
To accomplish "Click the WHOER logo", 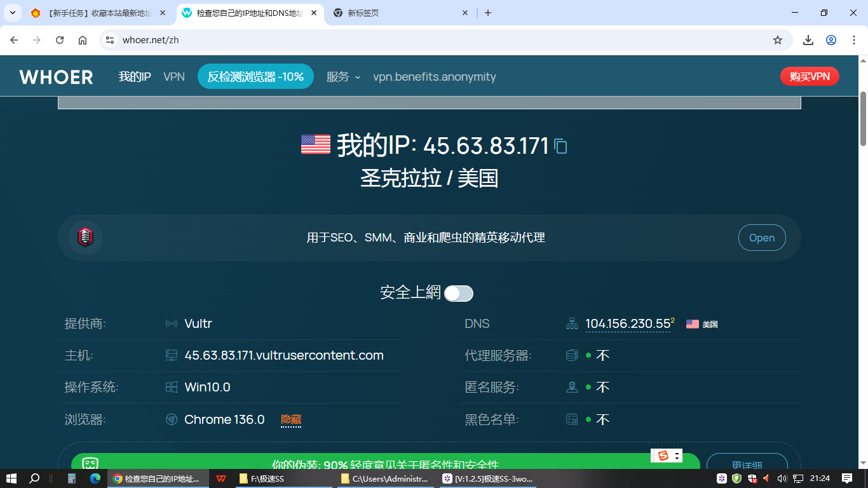I will [56, 77].
